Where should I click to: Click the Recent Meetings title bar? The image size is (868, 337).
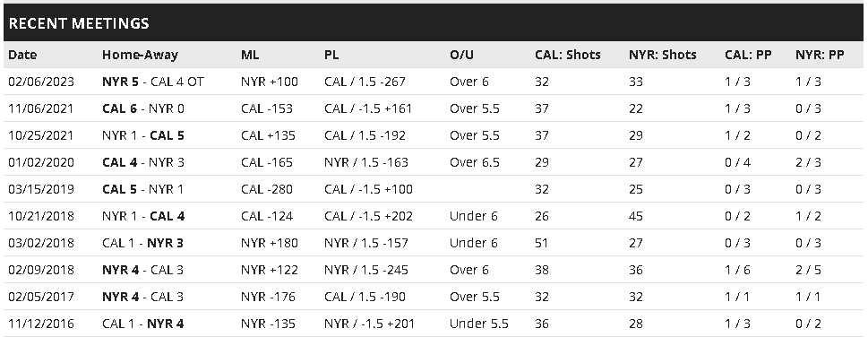(434, 22)
